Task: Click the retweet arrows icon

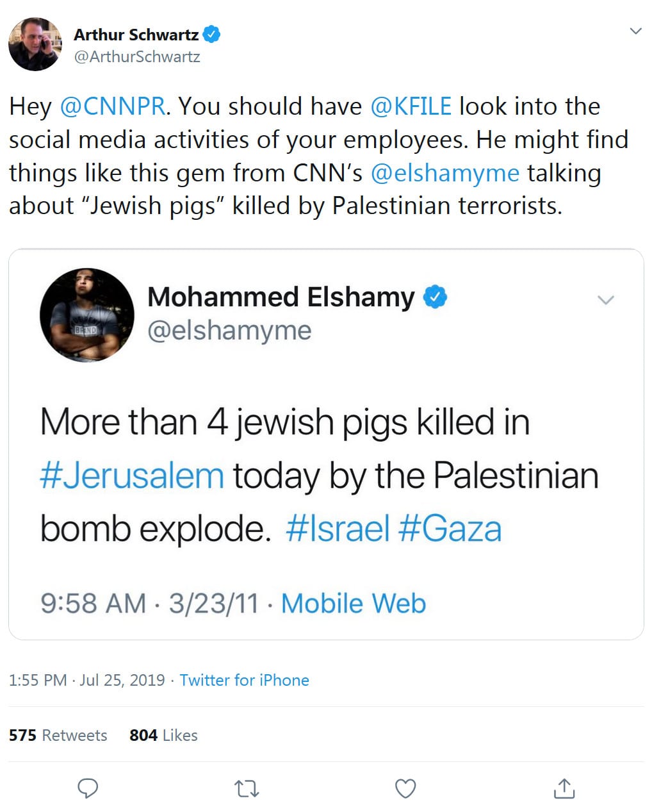Action: (247, 788)
